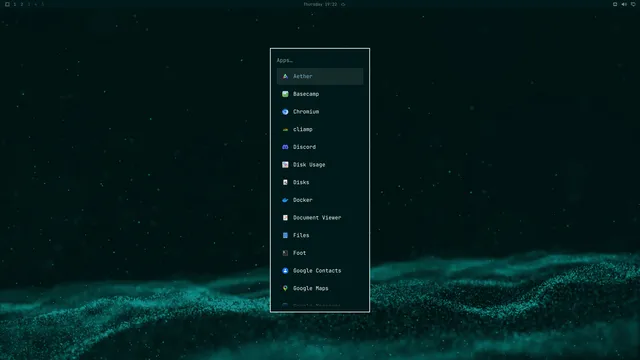The height and width of the screenshot is (360, 640).
Task: Open Basecamp from the launcher
Action: pos(320,94)
